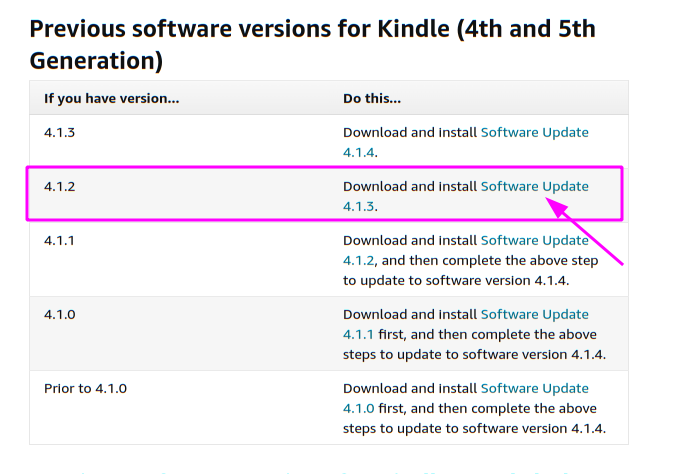
Task: Open the Software Update 4.1.0 link
Action: coord(534,388)
